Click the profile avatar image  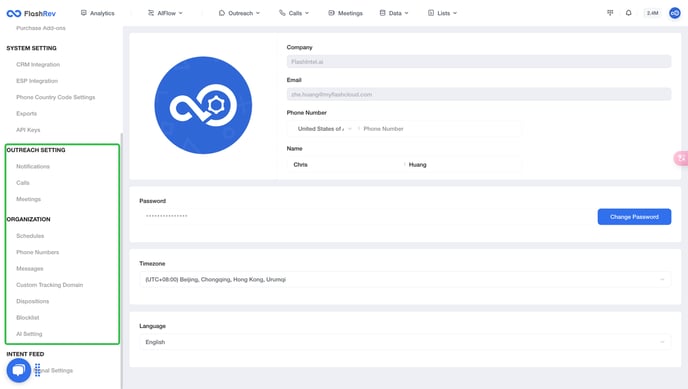click(203, 105)
